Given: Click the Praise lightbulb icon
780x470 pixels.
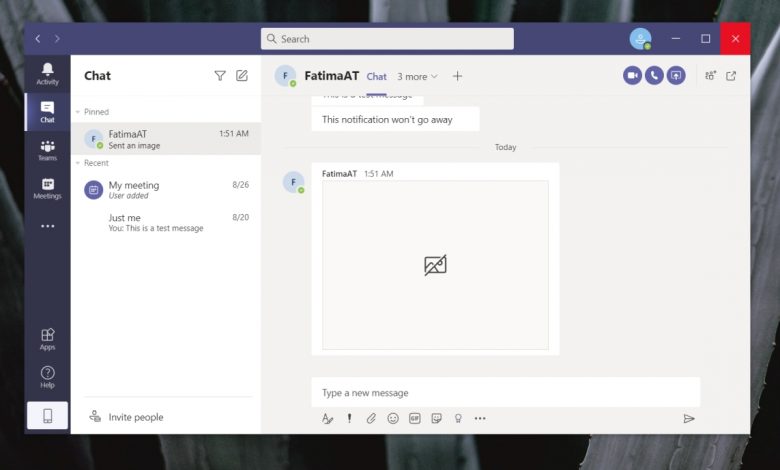Looking at the screenshot, I should click(x=458, y=418).
